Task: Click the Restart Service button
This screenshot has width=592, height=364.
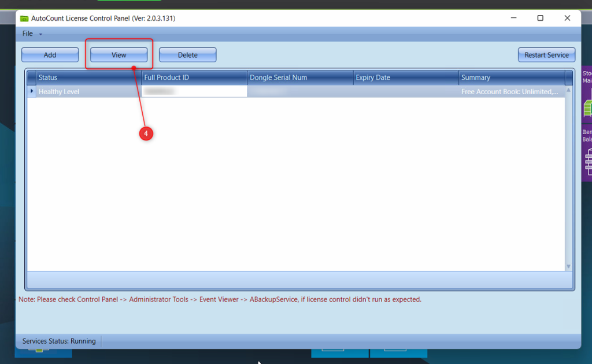Action: (x=546, y=55)
